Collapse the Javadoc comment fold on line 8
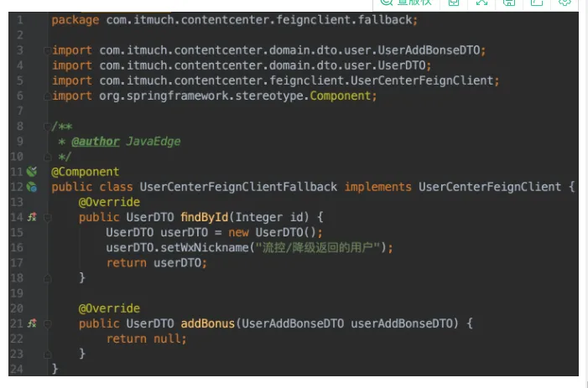588x388 pixels. tap(47, 127)
